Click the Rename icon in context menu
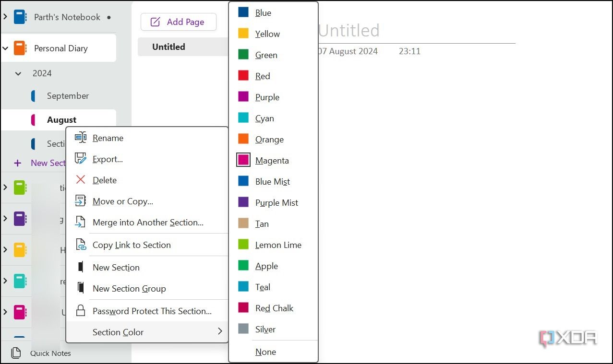 pos(81,138)
